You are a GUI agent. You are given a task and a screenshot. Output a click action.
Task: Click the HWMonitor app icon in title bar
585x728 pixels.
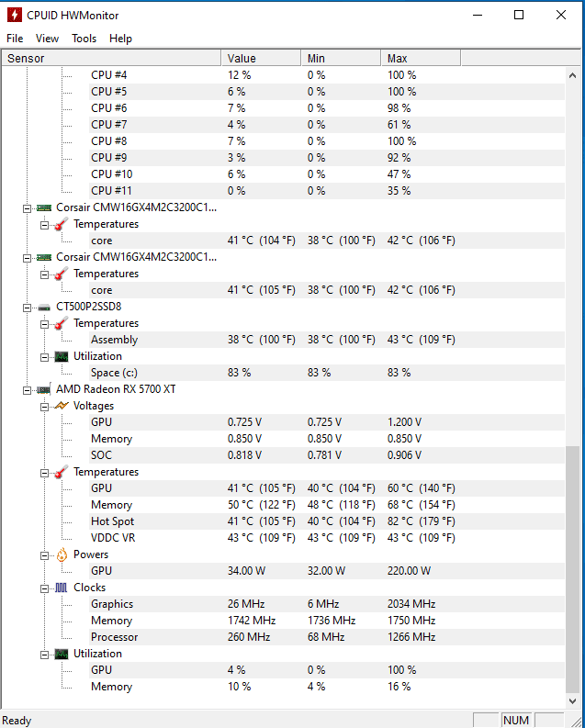(14, 15)
